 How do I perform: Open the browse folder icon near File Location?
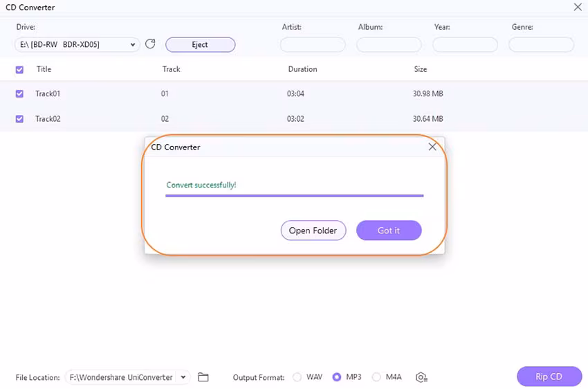point(203,377)
